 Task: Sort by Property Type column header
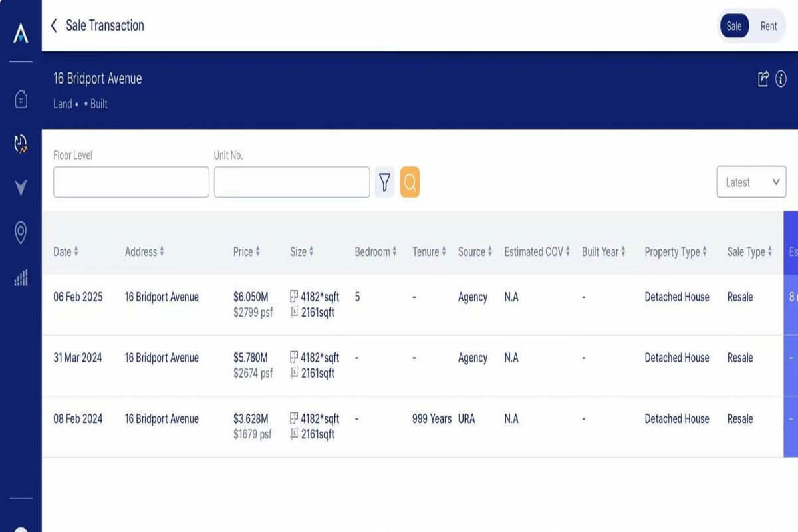676,252
